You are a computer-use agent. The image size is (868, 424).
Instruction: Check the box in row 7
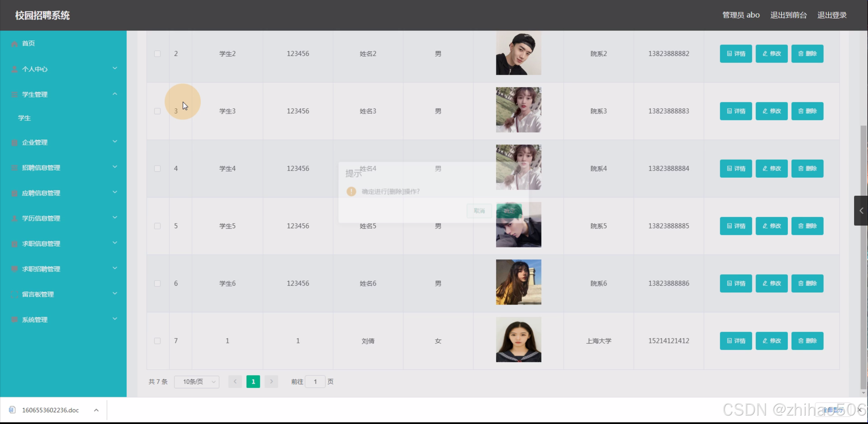point(157,341)
